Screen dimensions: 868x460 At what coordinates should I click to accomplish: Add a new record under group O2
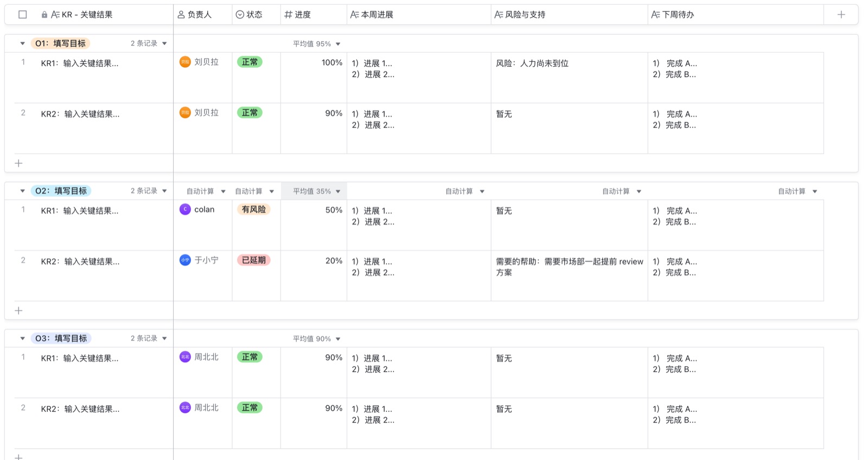[x=18, y=311]
